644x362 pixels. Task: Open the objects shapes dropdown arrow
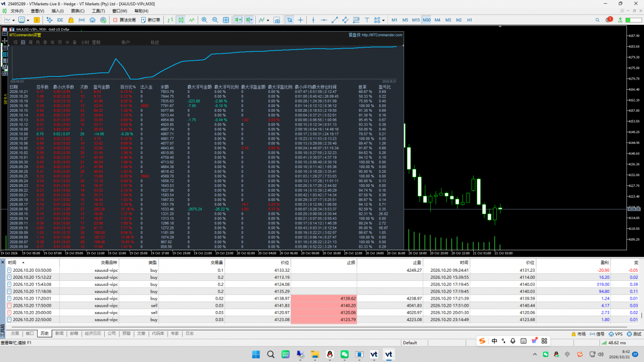pos(383,20)
